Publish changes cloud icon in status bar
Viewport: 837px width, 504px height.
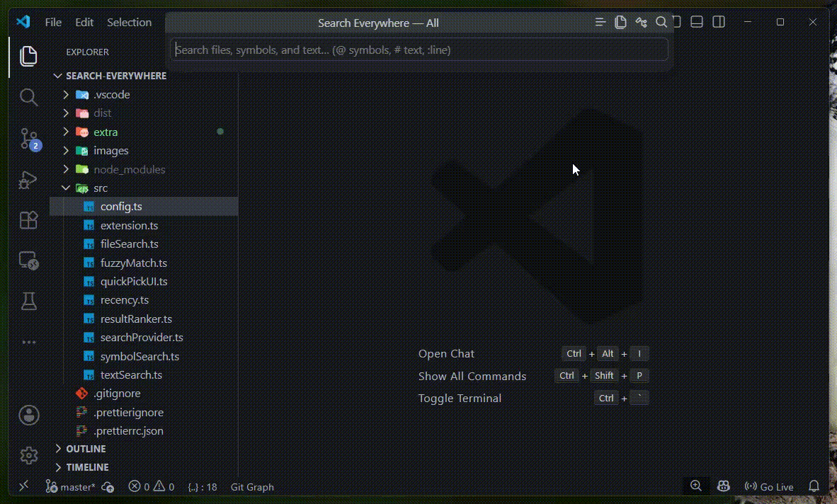[x=108, y=487]
